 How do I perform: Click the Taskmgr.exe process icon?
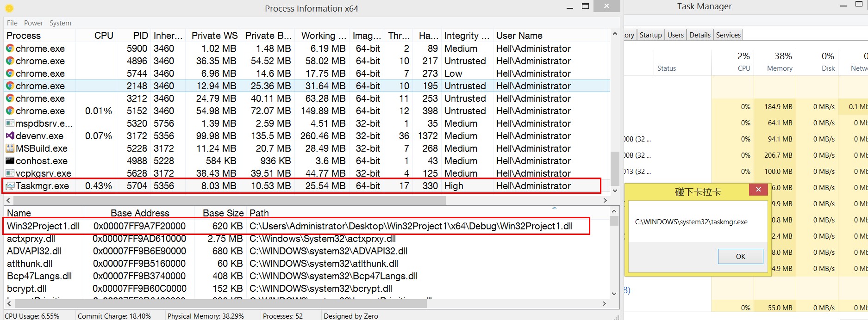[x=10, y=185]
